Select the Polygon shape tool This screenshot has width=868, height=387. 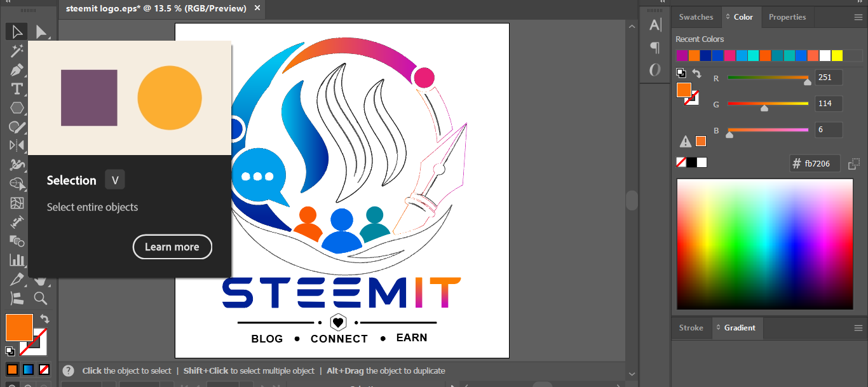coord(17,108)
